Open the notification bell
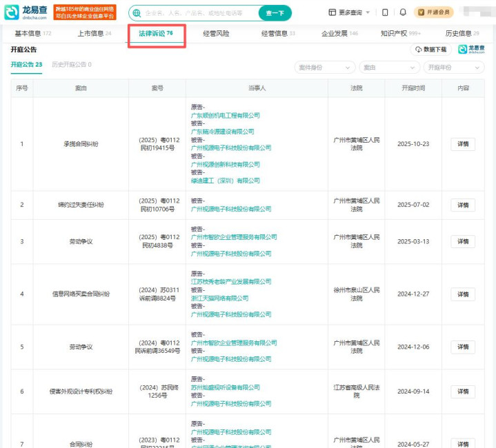496x448 pixels. click(x=403, y=12)
